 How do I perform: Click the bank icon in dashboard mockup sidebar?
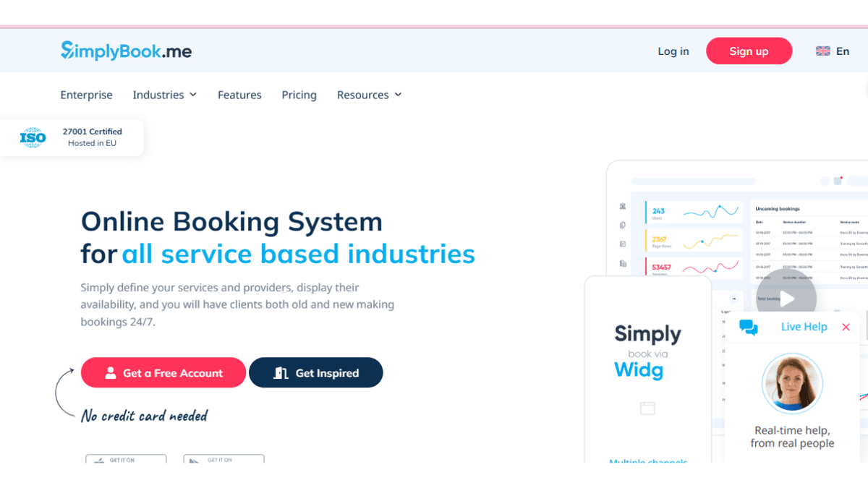(623, 207)
